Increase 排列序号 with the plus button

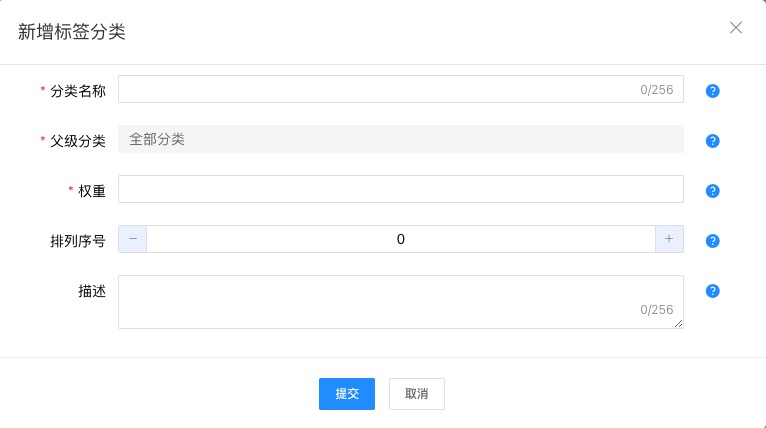click(x=669, y=239)
